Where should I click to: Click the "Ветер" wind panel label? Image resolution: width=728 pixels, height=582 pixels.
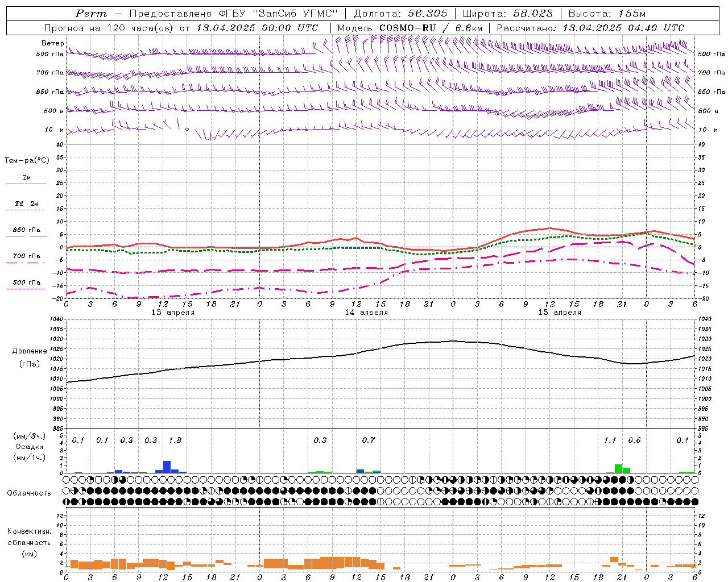coord(52,43)
